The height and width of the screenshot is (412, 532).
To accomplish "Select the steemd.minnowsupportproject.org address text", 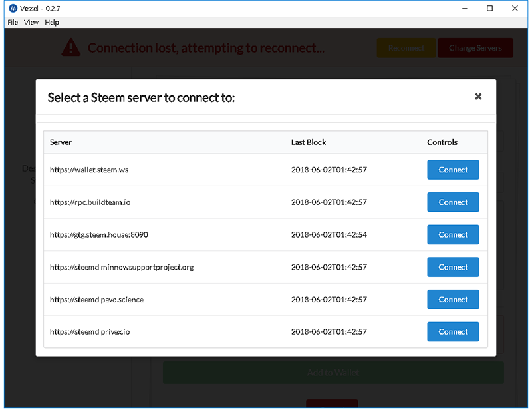I will (122, 268).
